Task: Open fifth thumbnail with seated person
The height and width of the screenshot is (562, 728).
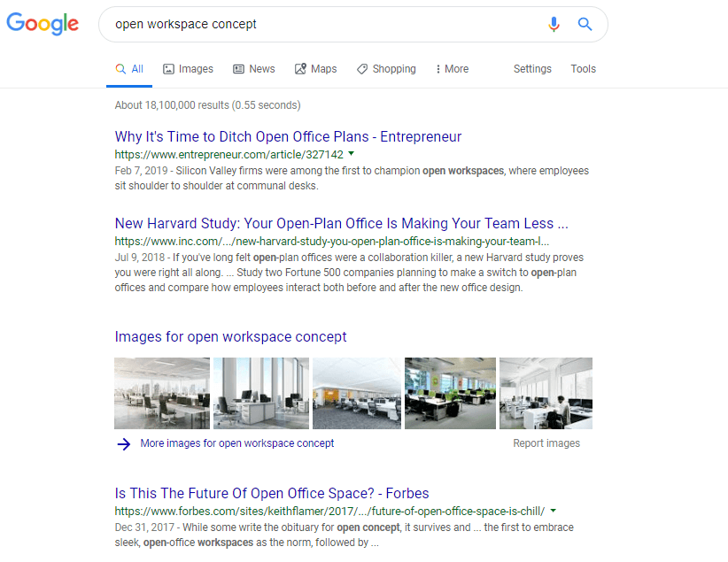Action: 546,393
